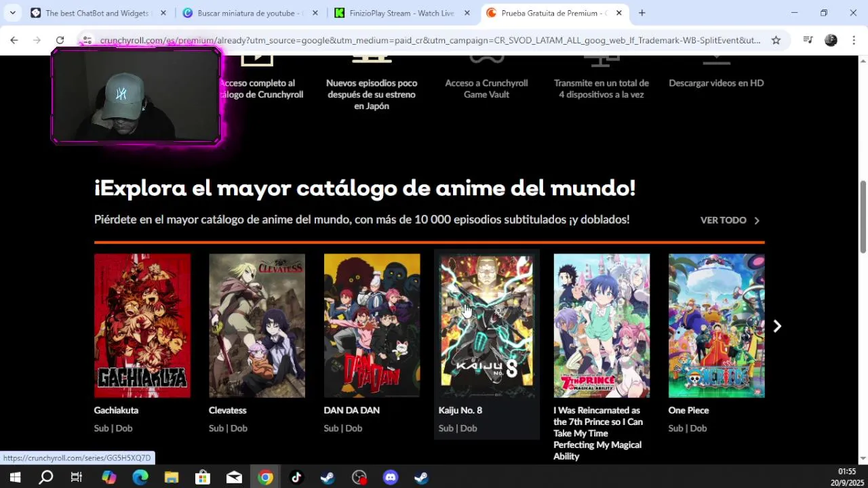This screenshot has width=868, height=488.
Task: Click the One Piece title link
Action: pos(688,410)
